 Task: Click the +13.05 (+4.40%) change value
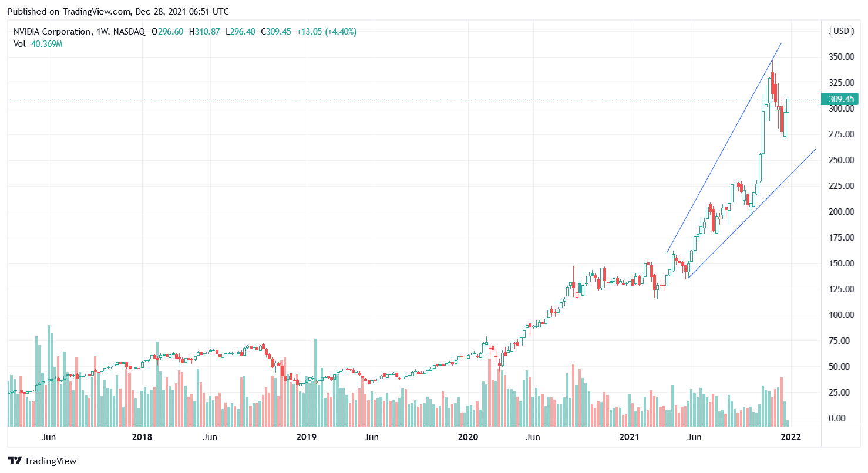click(x=325, y=32)
